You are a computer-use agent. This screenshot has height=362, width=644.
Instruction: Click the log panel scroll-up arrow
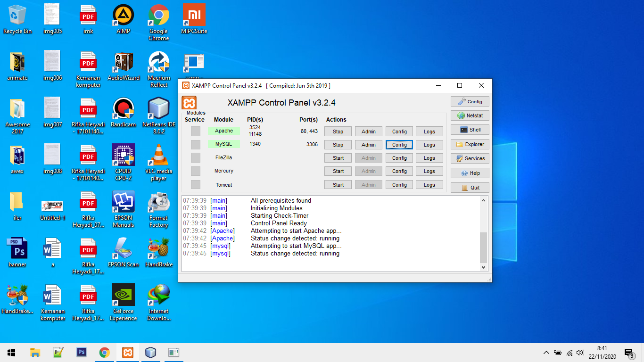click(483, 200)
